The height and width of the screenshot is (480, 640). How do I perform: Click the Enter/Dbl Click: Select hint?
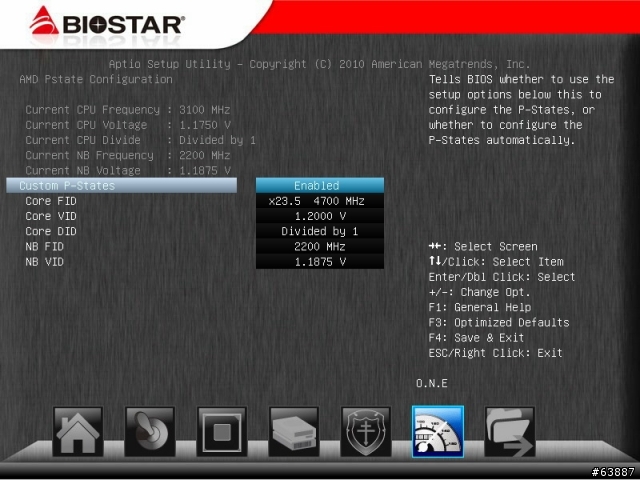[502, 277]
